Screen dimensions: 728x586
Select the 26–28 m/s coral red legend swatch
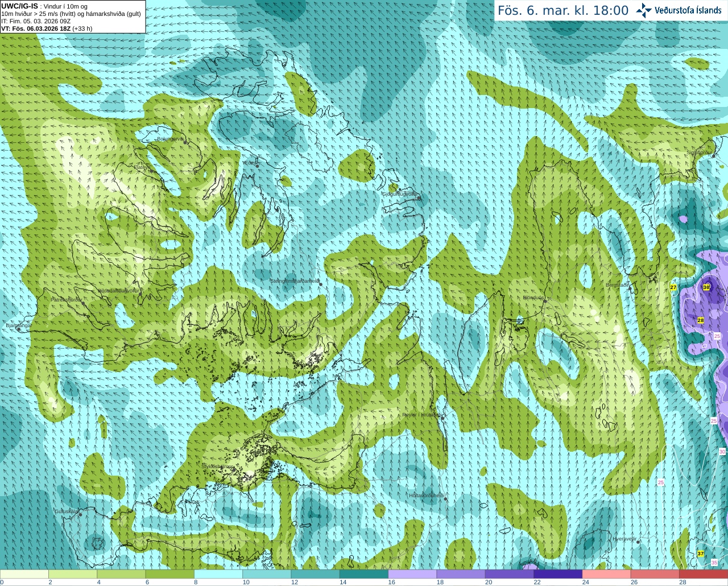click(x=655, y=574)
